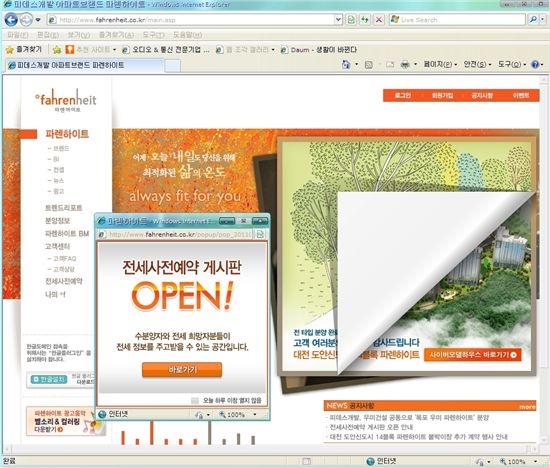Refresh the page with green arrows icon
Image resolution: width=550 pixels, height=468 pixels.
tap(365, 20)
